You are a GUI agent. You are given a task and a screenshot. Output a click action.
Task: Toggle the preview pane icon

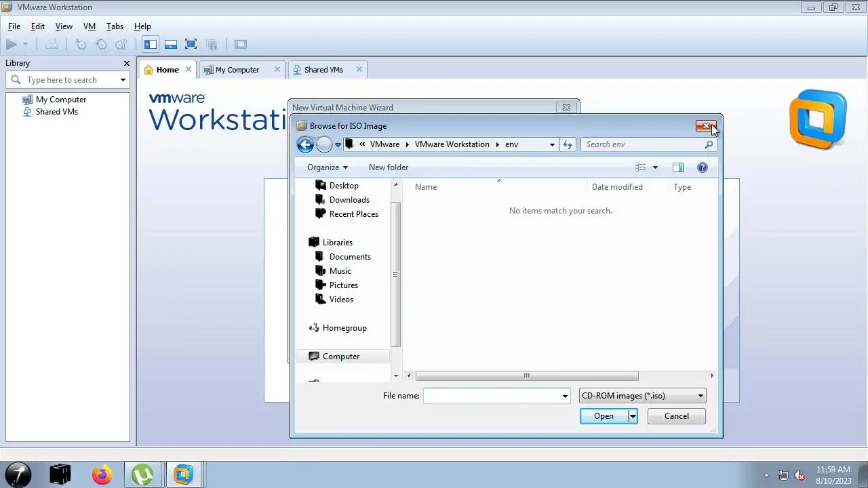pyautogui.click(x=677, y=167)
